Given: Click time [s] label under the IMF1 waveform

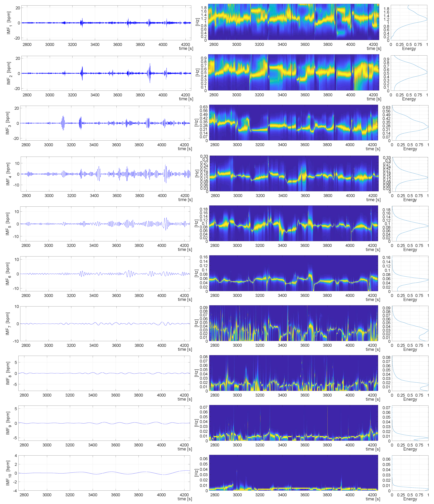Looking at the screenshot, I should tap(186, 48).
